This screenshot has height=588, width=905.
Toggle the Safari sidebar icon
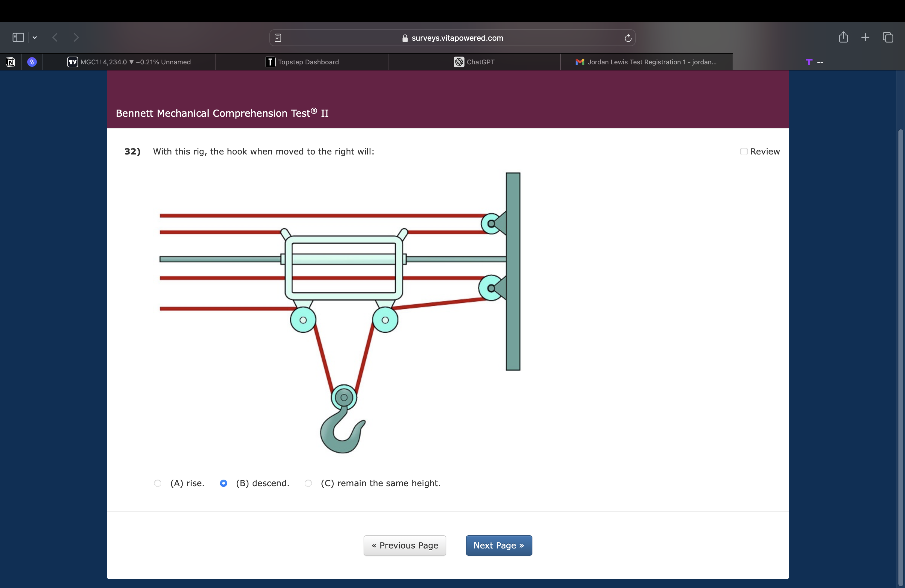[x=18, y=37]
